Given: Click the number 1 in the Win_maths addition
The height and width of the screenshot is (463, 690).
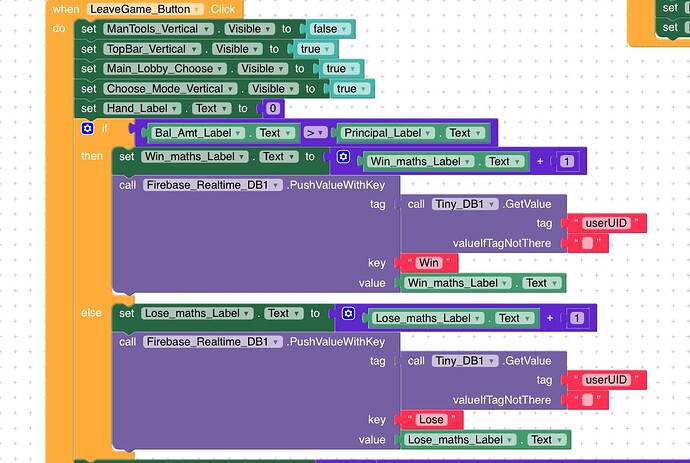Looking at the screenshot, I should 566,162.
